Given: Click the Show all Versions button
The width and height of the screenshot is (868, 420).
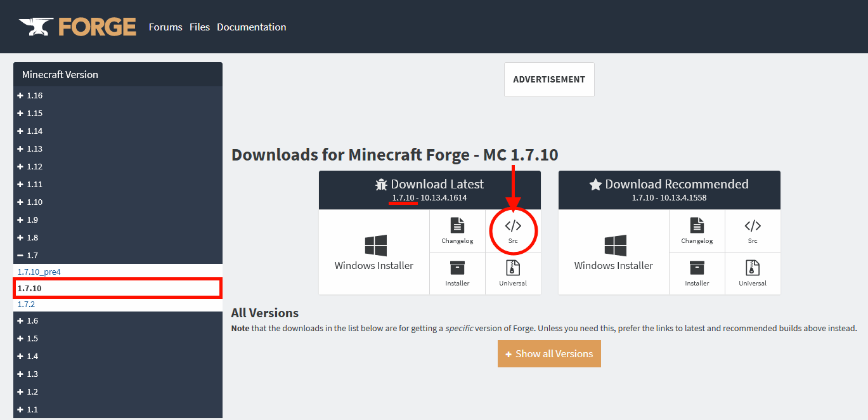Looking at the screenshot, I should tap(549, 354).
